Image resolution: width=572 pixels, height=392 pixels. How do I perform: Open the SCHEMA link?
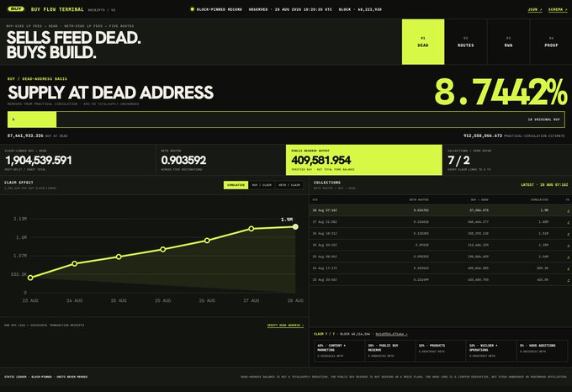pyautogui.click(x=558, y=9)
